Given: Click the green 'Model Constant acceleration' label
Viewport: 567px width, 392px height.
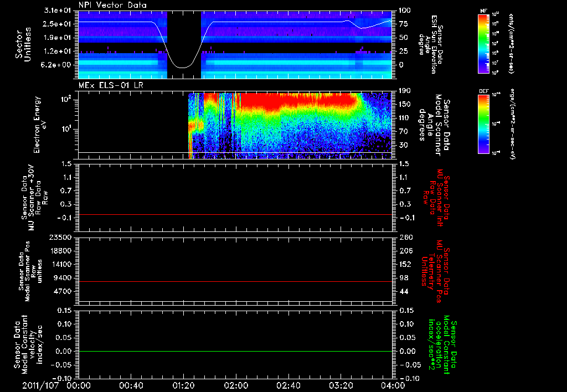Looking at the screenshot, I should (442, 345).
